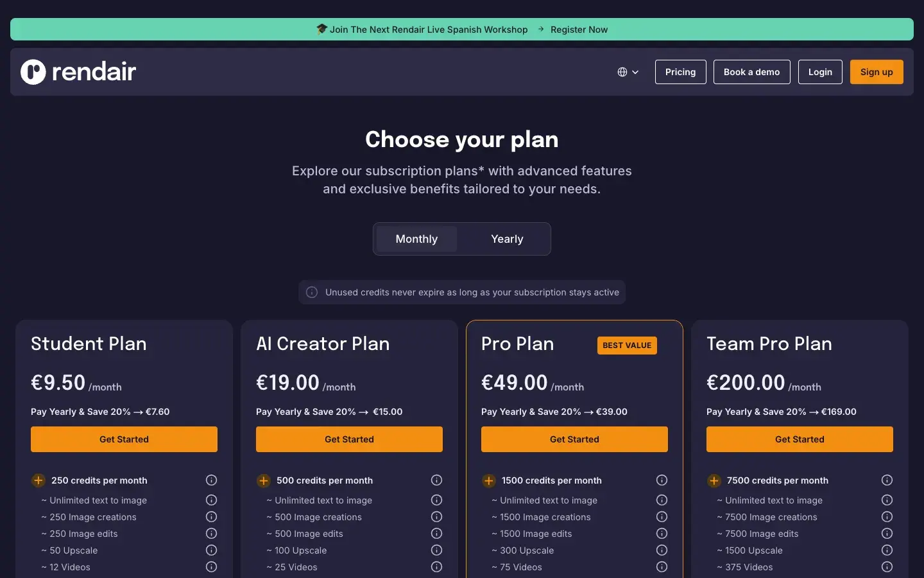The image size is (924, 578).
Task: Switch billing to Yearly
Action: [506, 238]
